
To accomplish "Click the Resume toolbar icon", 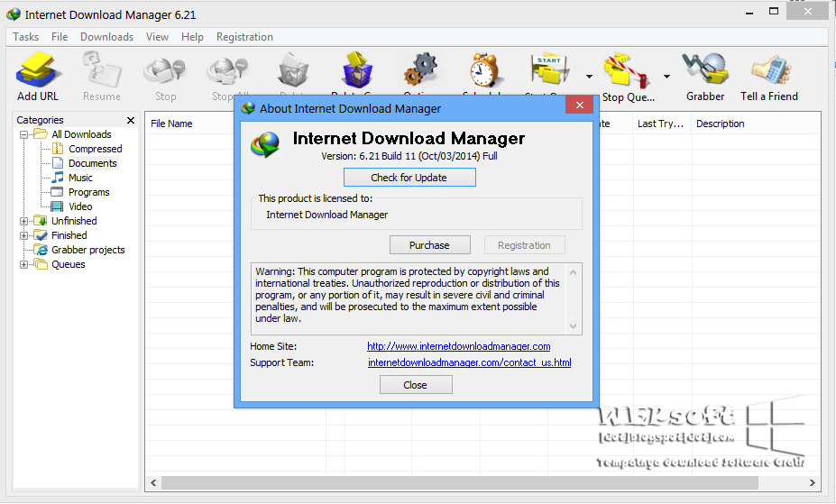I will pos(101,70).
